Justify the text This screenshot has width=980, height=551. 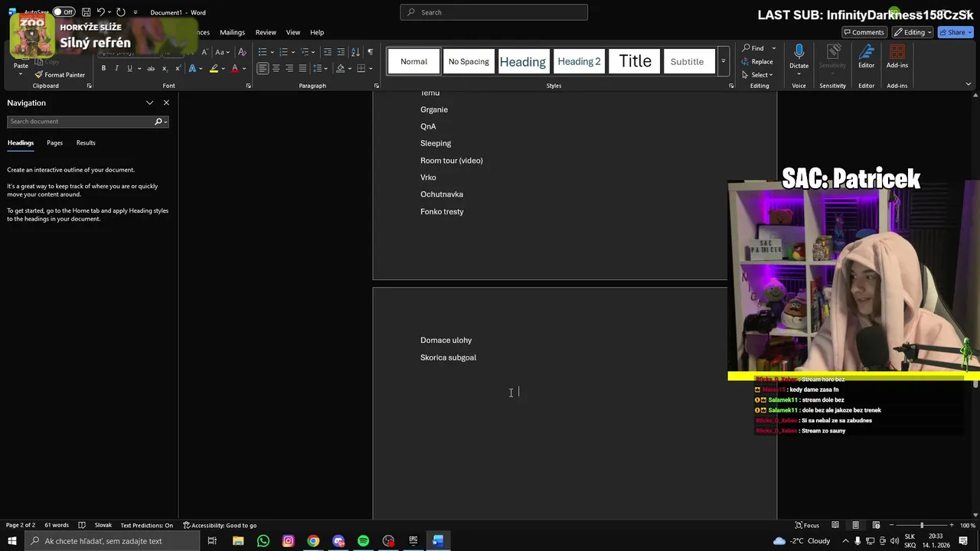point(302,68)
